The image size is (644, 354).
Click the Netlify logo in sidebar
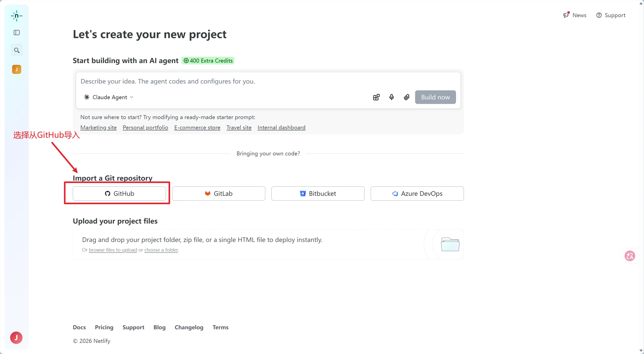point(17,16)
